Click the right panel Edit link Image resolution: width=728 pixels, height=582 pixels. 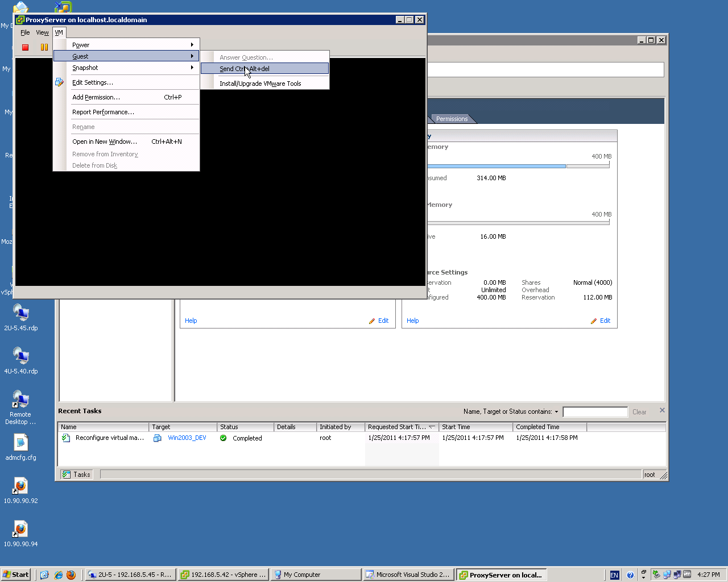605,321
